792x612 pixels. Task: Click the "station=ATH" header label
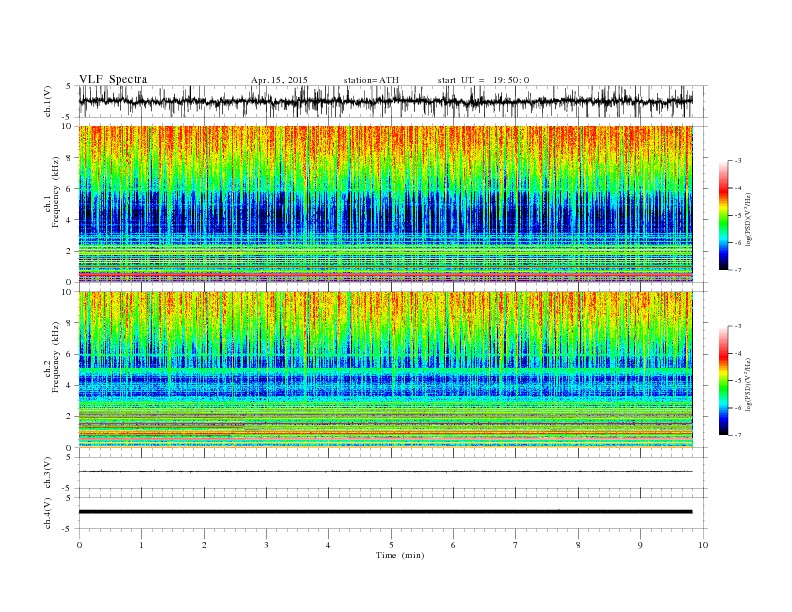click(371, 80)
